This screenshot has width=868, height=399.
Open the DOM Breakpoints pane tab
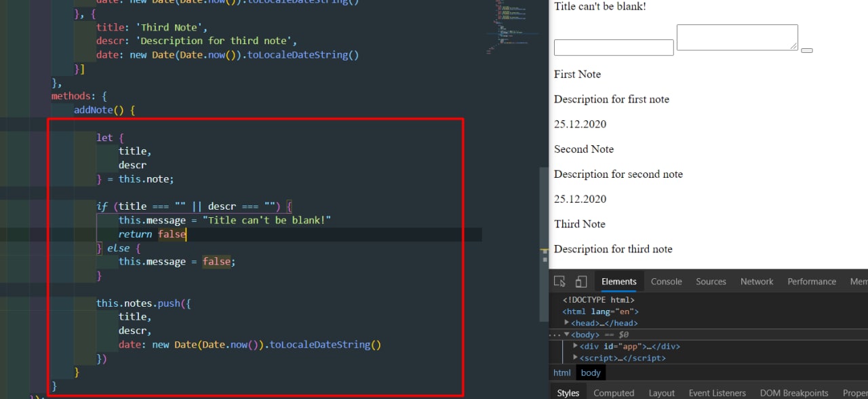point(794,393)
